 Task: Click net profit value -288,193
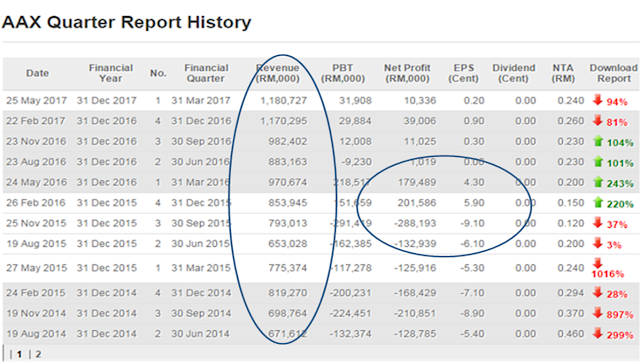pyautogui.click(x=415, y=223)
